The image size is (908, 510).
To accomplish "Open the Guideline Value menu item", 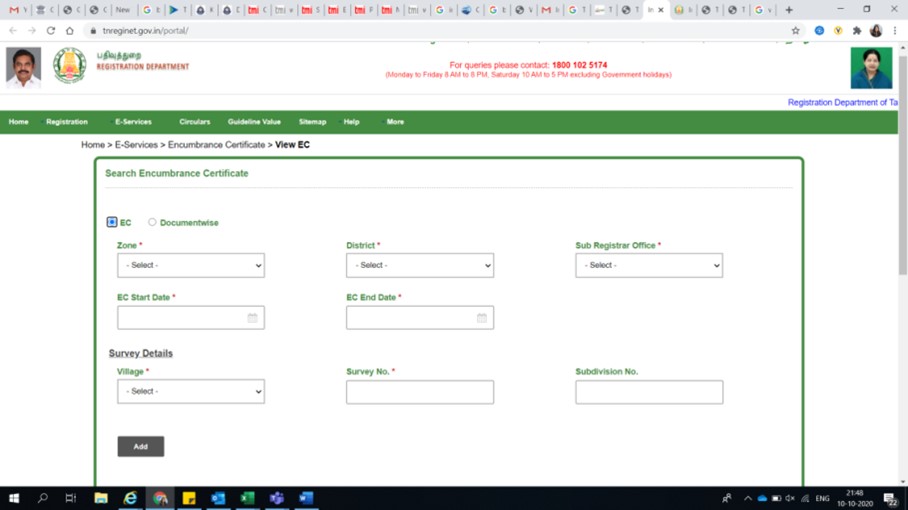I will tap(254, 122).
